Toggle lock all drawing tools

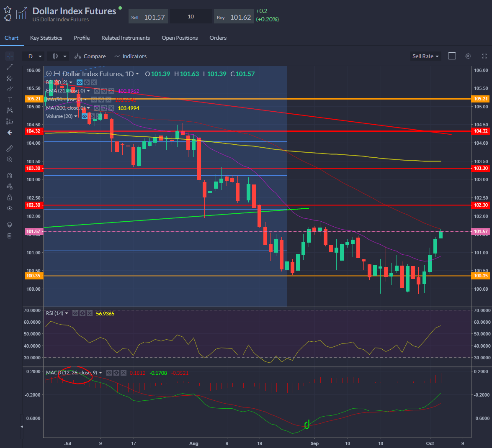pyautogui.click(x=10, y=197)
